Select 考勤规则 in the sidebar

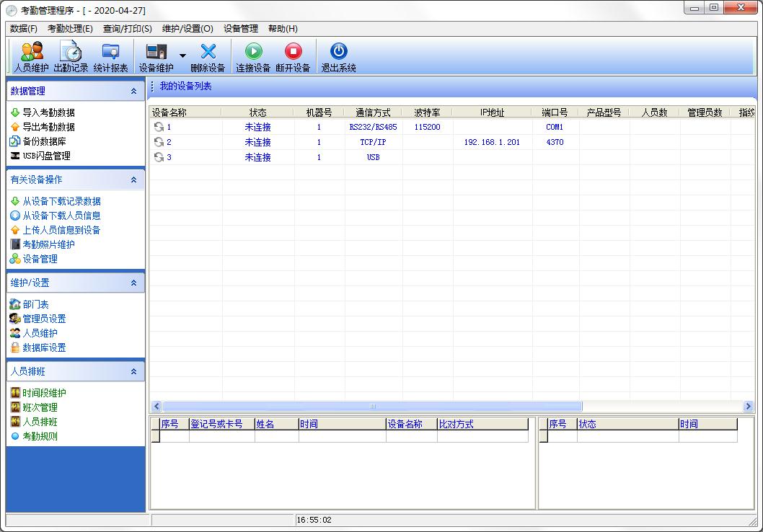40,436
